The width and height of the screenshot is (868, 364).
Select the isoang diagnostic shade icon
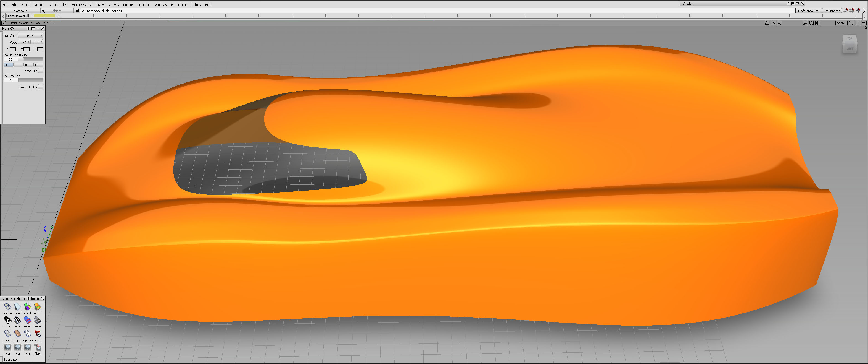pos(7,320)
